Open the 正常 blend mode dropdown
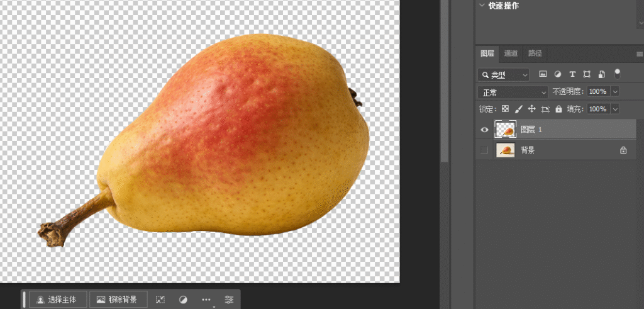 [x=513, y=92]
